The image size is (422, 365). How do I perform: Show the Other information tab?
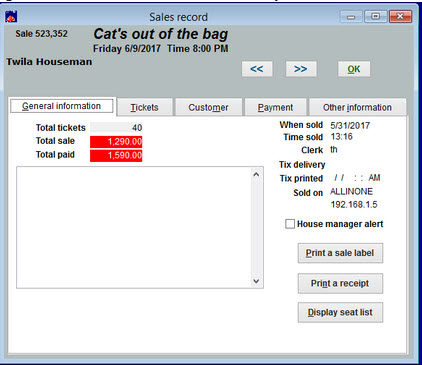[357, 107]
